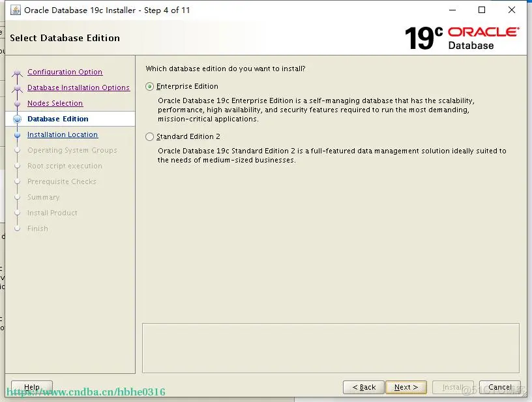Go back with the Back button
Image resolution: width=532 pixels, height=402 pixels.
point(364,387)
